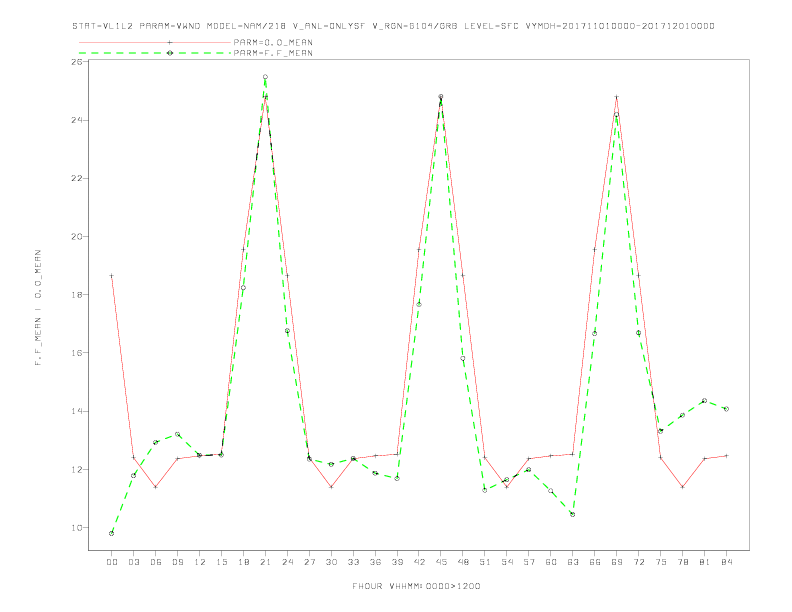Screen dimensions: 792x612
Task: Click the x-axis tick label 39
Action: 397,562
